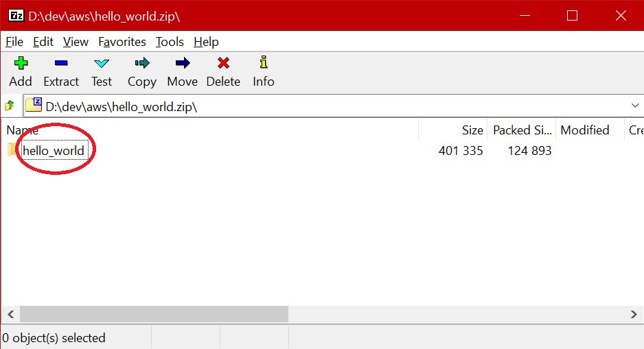Viewport: 644px width, 349px height.
Task: Click the packed size value 124 893
Action: 529,151
